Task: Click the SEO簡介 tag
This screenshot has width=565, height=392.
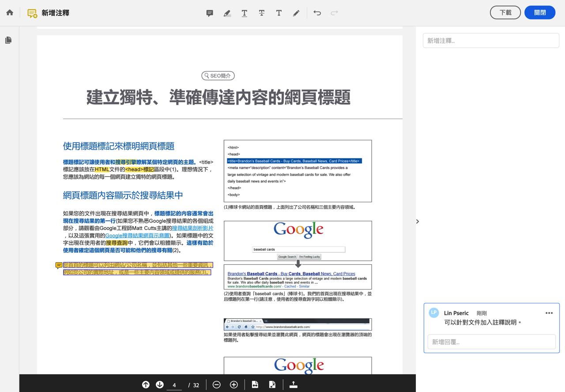Action: (x=218, y=76)
